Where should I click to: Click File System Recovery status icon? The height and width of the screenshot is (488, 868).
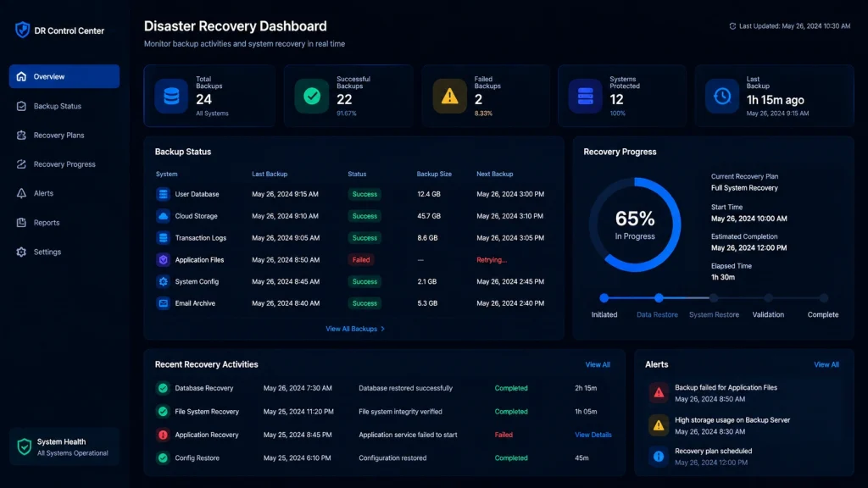coord(163,411)
